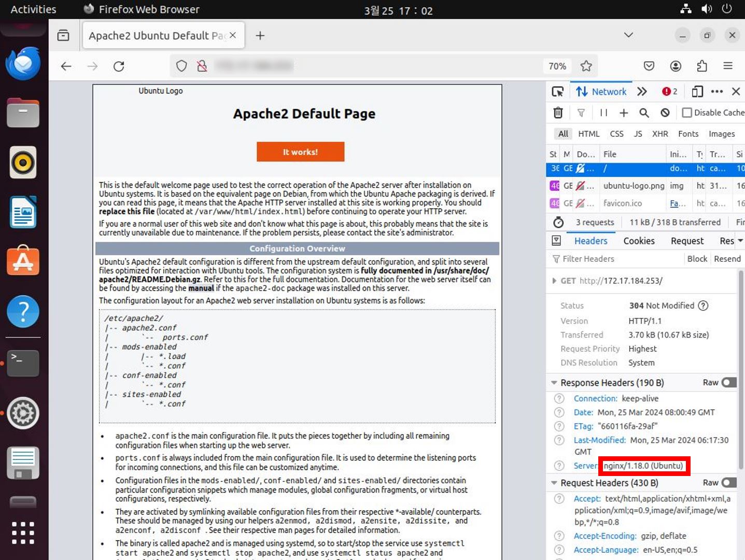
Task: Filter requests by XHR type
Action: (x=660, y=134)
